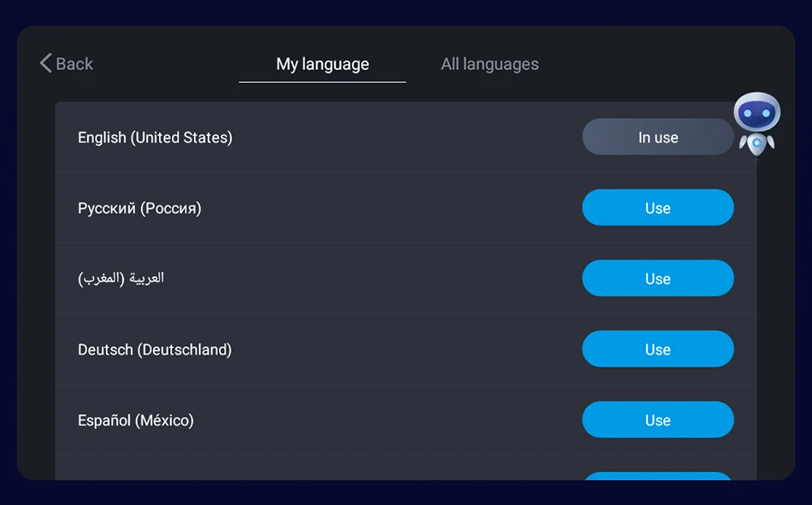Click the Back chevron arrow icon
The image size is (812, 505).
[x=45, y=63]
